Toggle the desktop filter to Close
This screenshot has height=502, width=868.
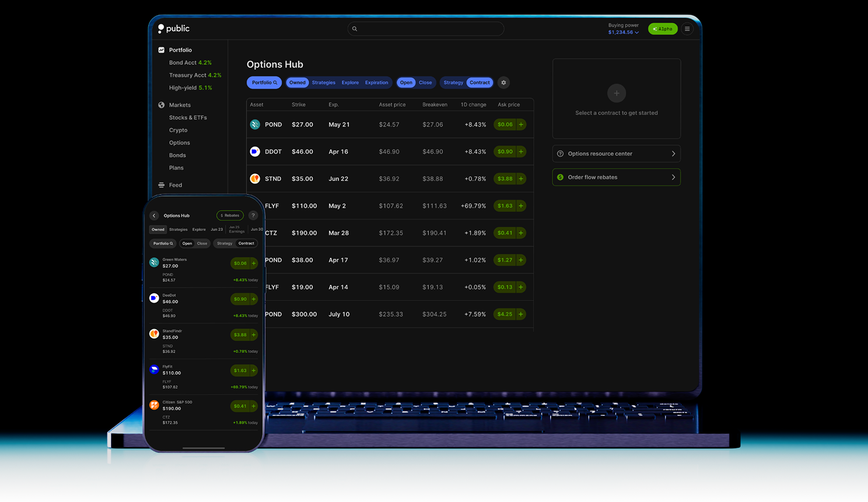(x=425, y=83)
